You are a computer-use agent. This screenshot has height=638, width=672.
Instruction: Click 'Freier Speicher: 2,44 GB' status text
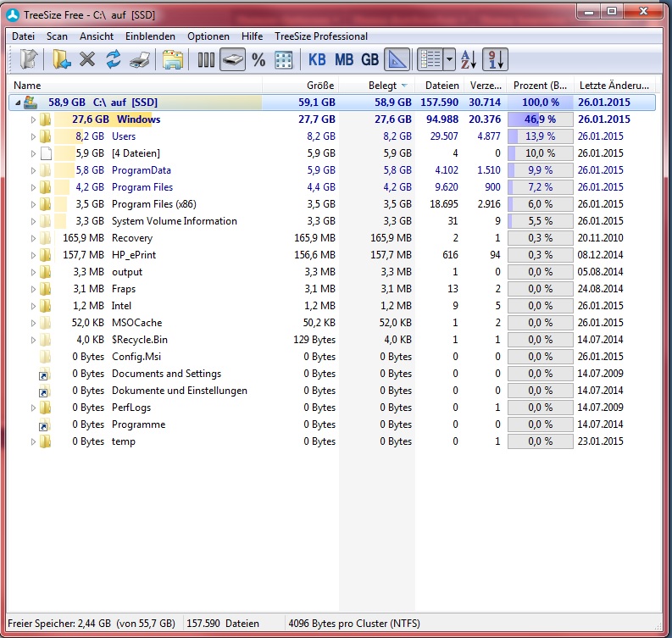pyautogui.click(x=59, y=624)
